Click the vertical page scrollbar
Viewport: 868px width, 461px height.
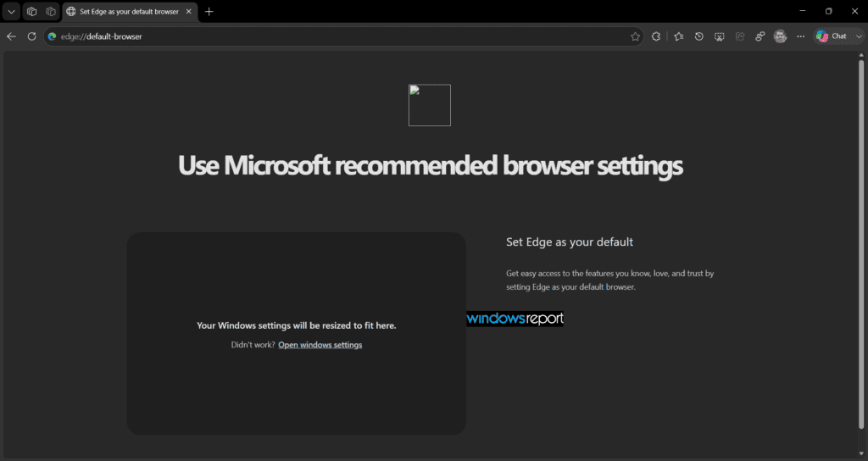click(x=861, y=243)
